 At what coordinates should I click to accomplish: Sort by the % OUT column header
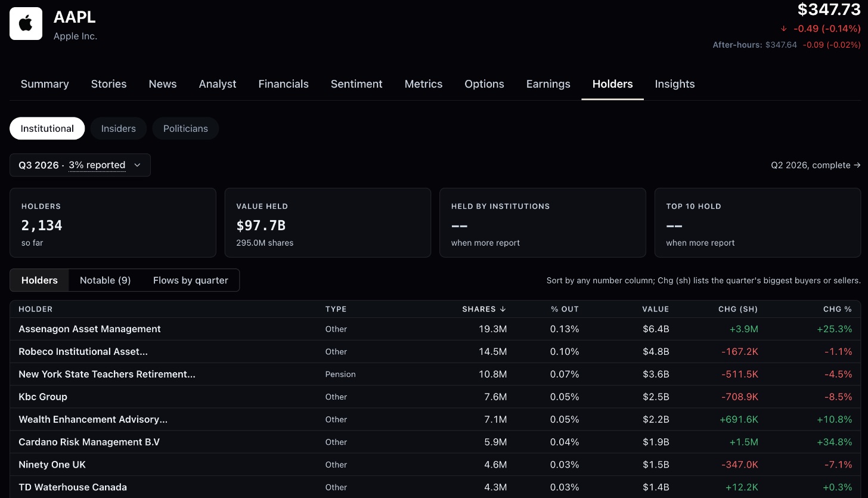[565, 309]
